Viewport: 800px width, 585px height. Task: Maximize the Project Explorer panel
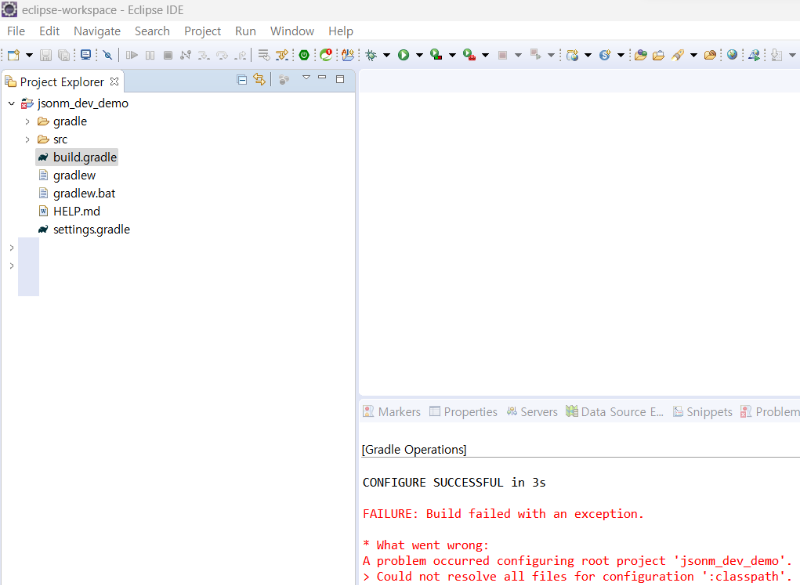tap(340, 79)
